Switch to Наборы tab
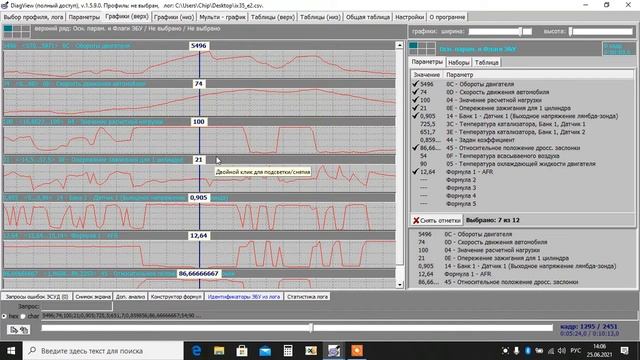Screen dimensions: 640x360 [458, 62]
